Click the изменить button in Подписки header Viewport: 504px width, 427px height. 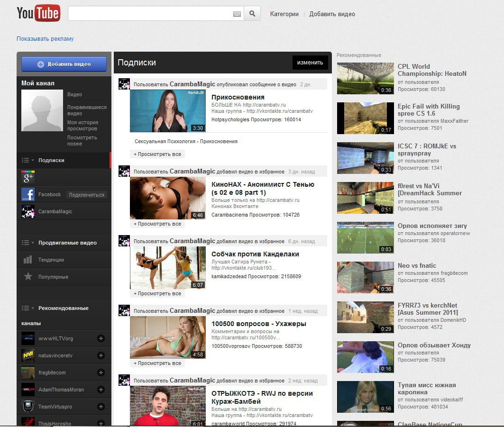pyautogui.click(x=310, y=63)
